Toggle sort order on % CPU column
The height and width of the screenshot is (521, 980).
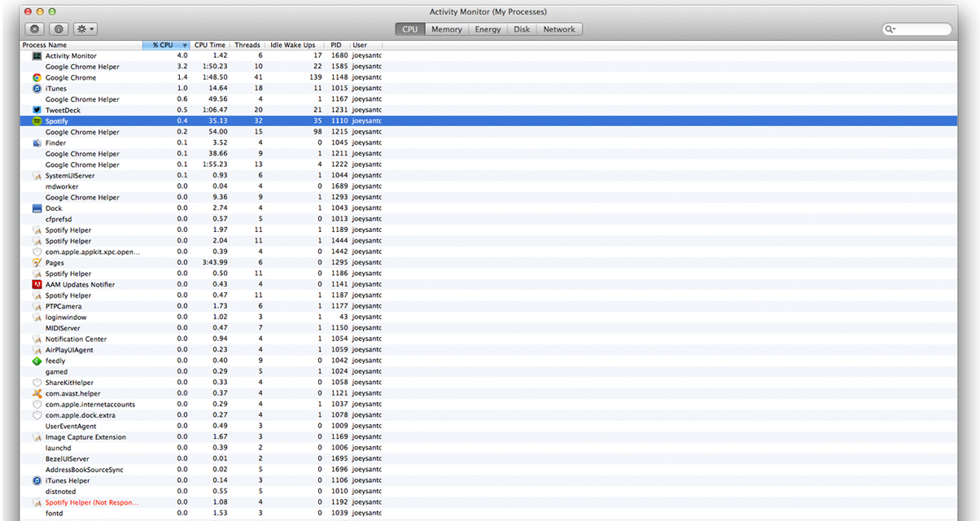pos(166,45)
